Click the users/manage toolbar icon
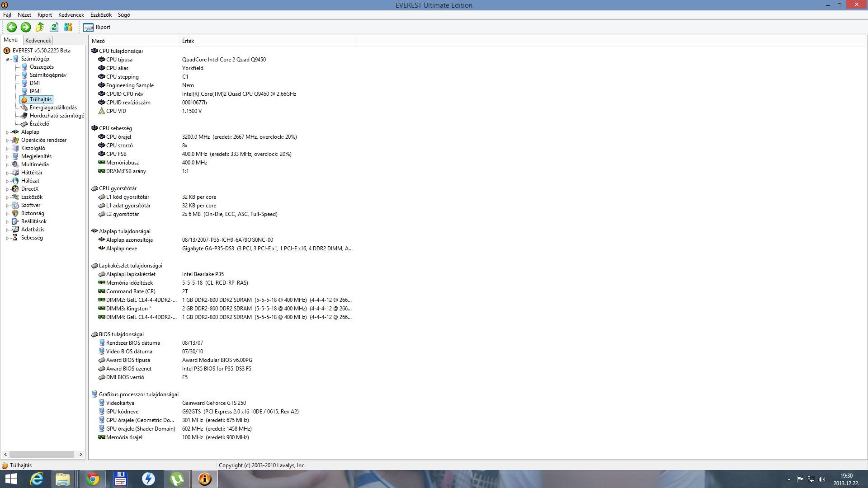 point(68,27)
